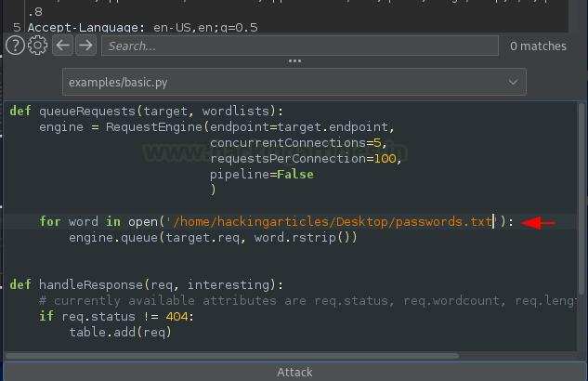Click the dropdown chevron arrow
Screen dimensions: 588x381
coord(513,82)
